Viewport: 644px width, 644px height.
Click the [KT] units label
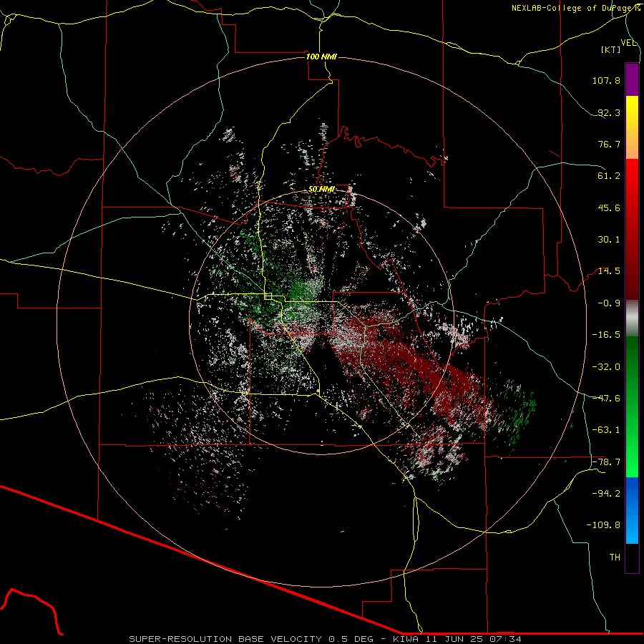[x=611, y=49]
